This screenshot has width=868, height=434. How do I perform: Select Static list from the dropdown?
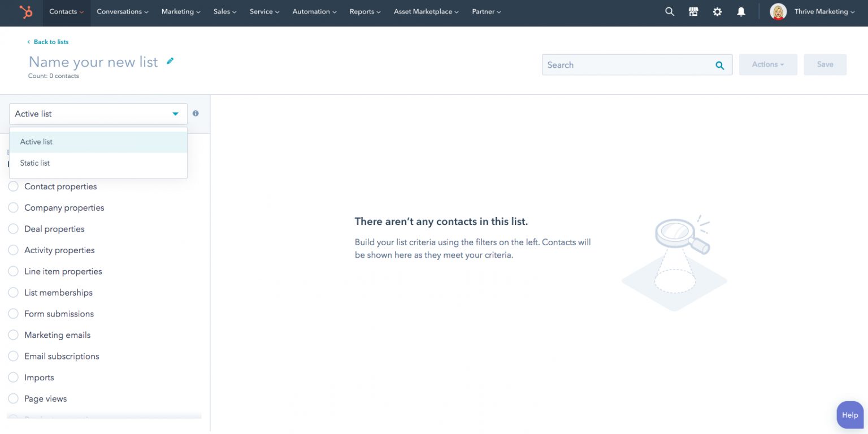point(34,163)
